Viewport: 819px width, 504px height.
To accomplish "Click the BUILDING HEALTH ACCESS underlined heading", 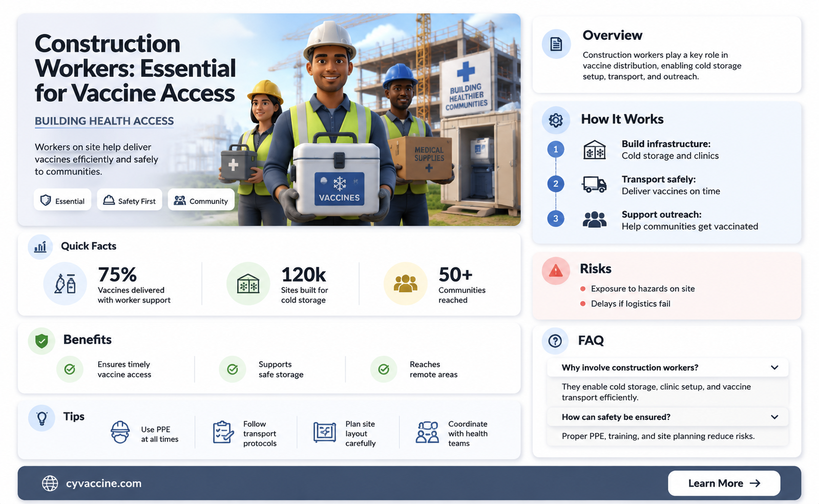I will [104, 121].
